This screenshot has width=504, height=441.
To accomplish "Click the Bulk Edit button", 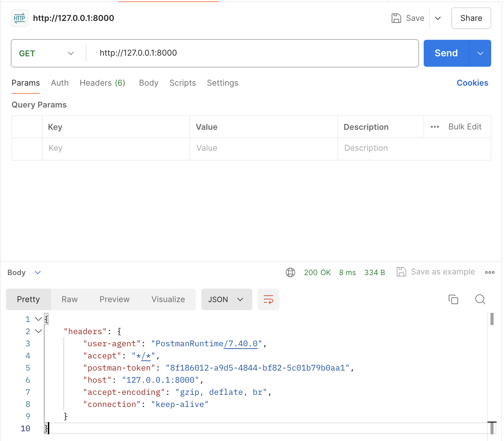I will tap(465, 127).
